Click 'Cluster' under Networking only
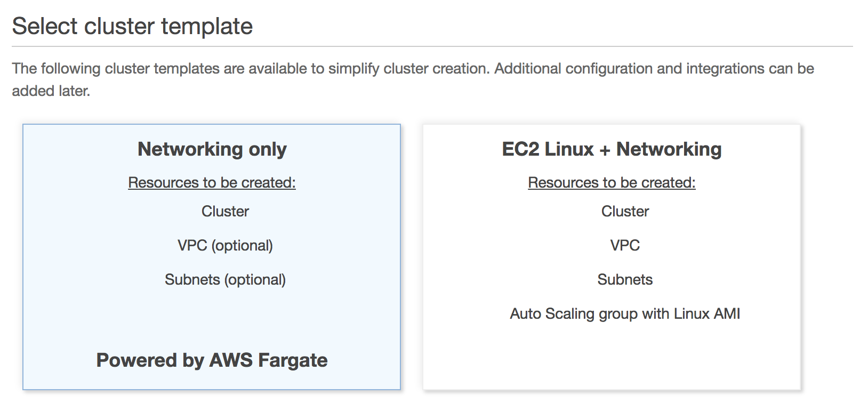 tap(225, 212)
